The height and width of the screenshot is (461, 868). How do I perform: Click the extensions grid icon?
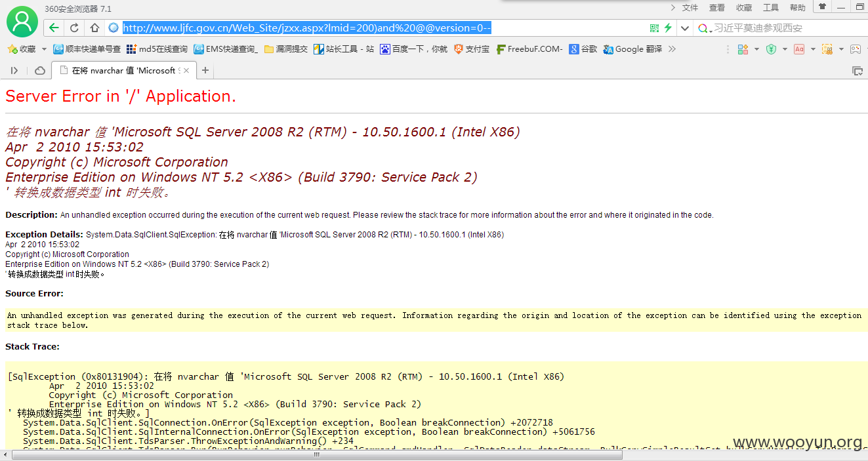pyautogui.click(x=743, y=49)
